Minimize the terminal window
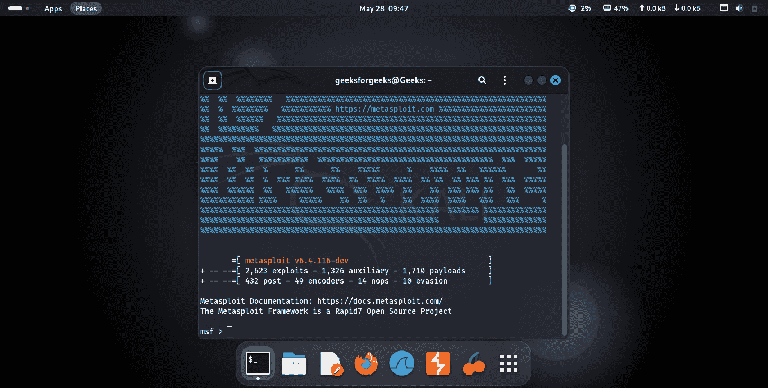This screenshot has width=768, height=388. pos(528,80)
